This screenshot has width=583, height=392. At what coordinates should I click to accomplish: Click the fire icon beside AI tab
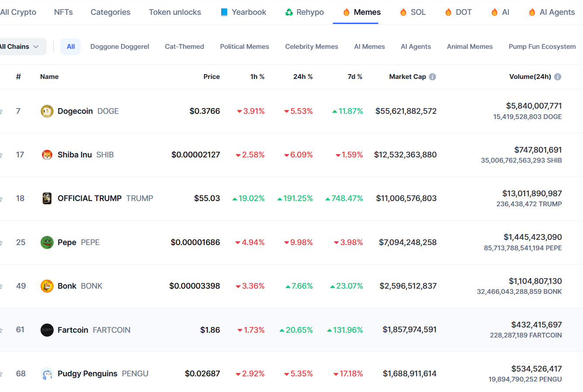494,12
